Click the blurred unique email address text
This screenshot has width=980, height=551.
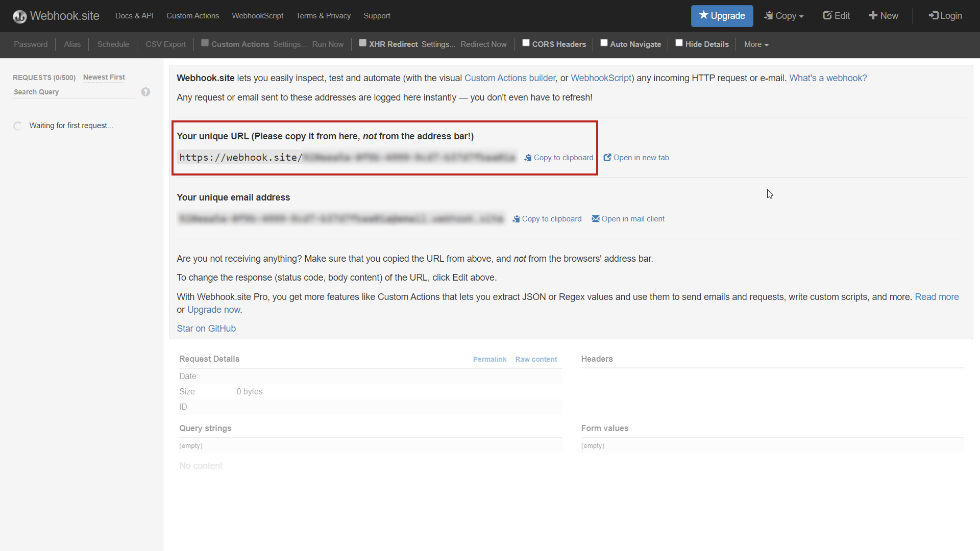click(x=341, y=219)
